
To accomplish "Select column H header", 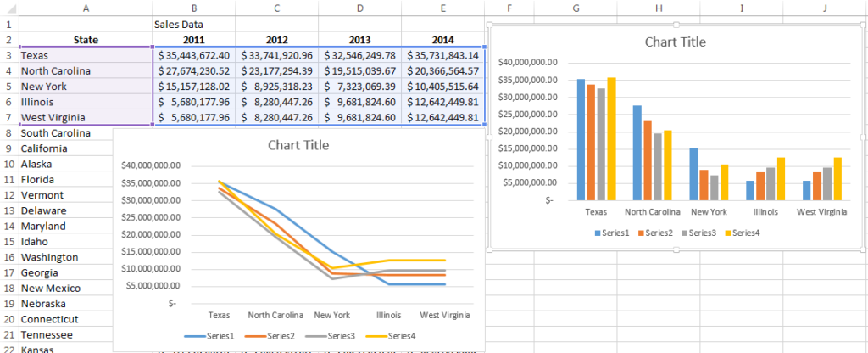I will pyautogui.click(x=659, y=8).
